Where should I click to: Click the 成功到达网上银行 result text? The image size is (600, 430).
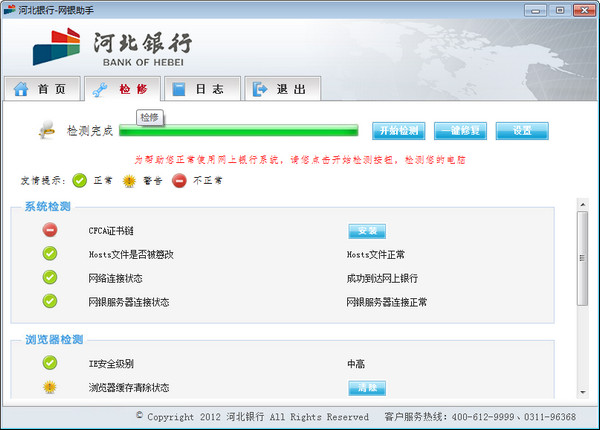(382, 279)
